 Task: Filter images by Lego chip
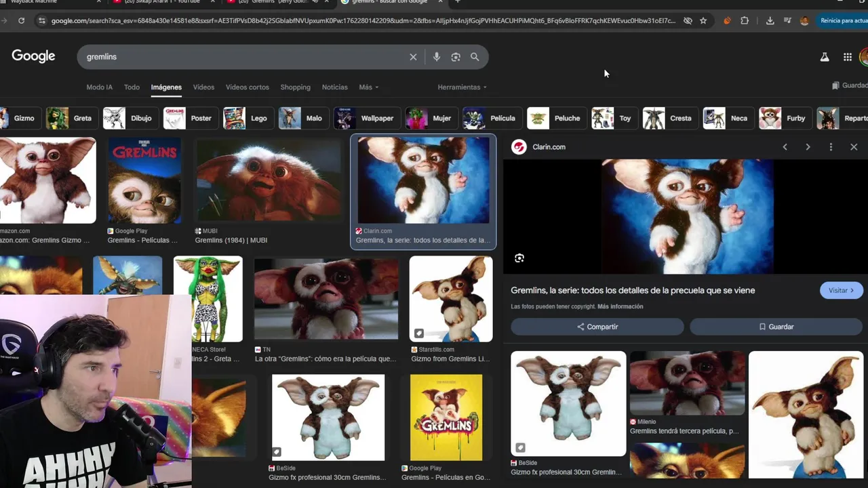[248, 118]
